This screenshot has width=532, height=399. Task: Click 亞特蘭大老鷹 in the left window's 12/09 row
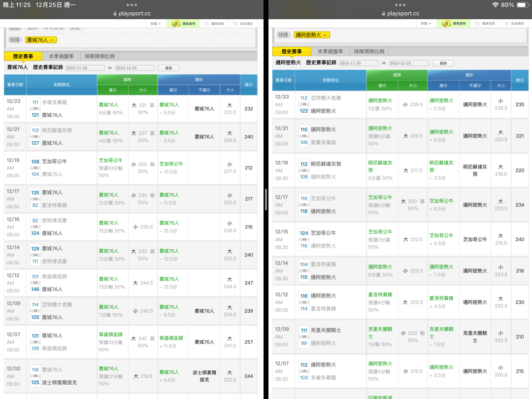tap(57, 305)
